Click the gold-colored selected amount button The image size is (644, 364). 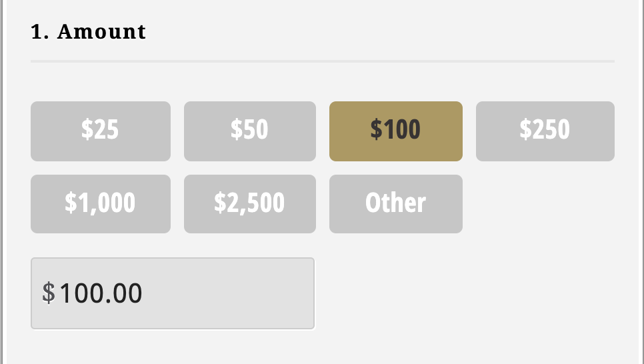coord(395,131)
